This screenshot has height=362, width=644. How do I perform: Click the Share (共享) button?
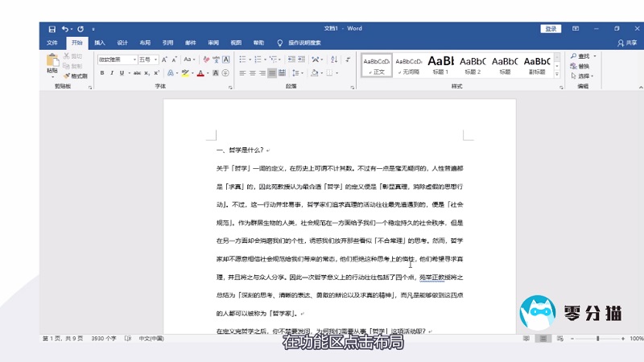(626, 43)
